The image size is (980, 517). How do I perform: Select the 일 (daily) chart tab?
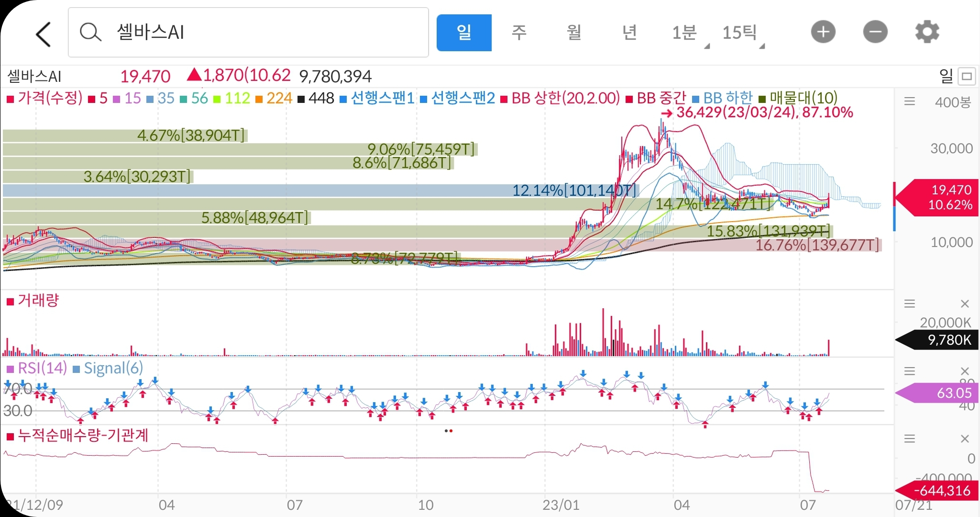coord(464,33)
